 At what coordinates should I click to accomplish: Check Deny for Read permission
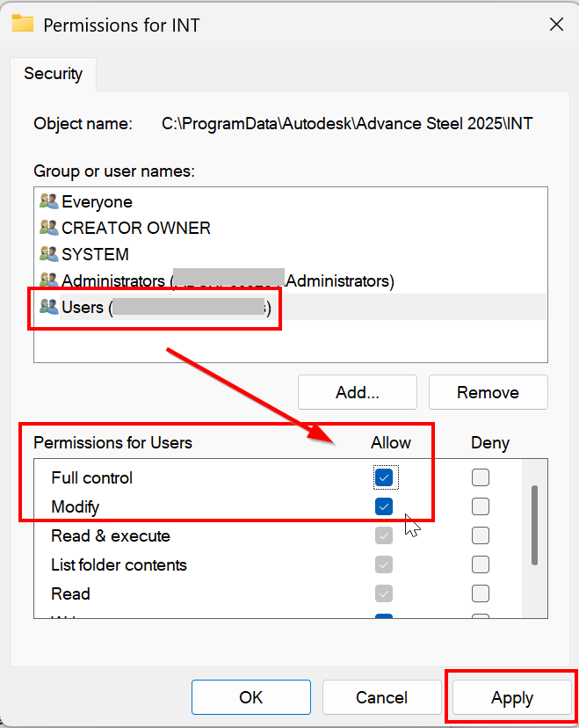480,594
